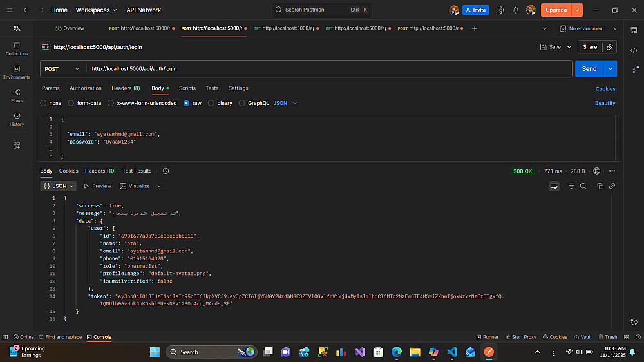Select the none body radio button

pyautogui.click(x=51, y=103)
